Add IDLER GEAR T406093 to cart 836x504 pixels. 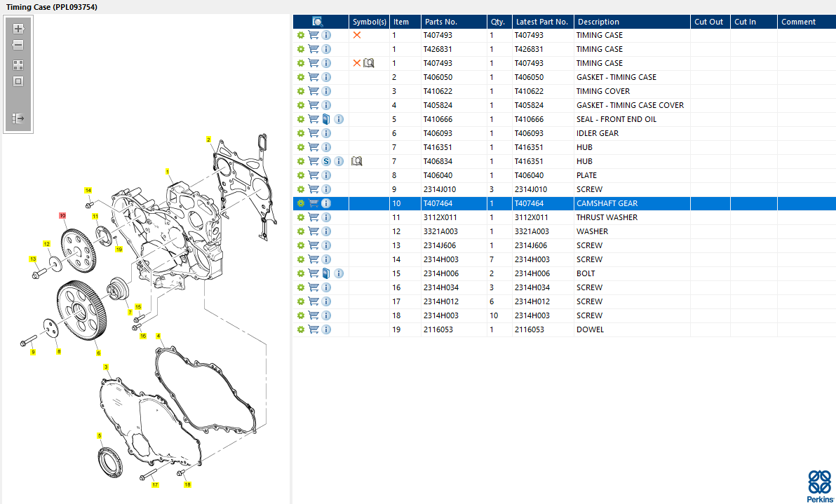313,133
